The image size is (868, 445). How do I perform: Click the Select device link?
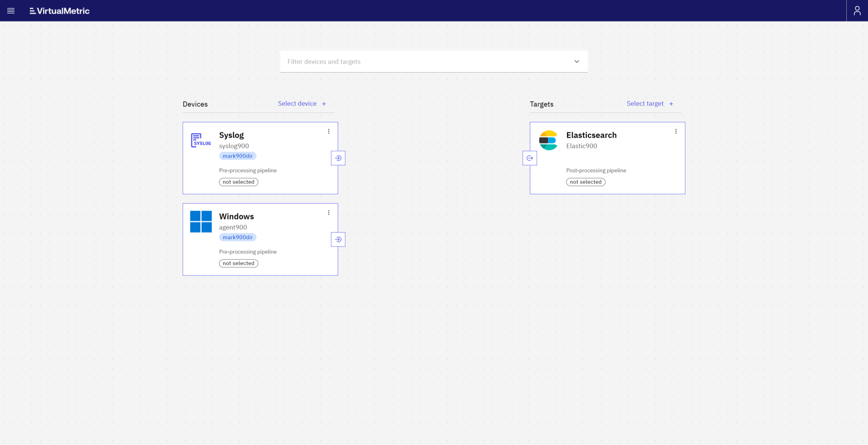click(x=297, y=103)
